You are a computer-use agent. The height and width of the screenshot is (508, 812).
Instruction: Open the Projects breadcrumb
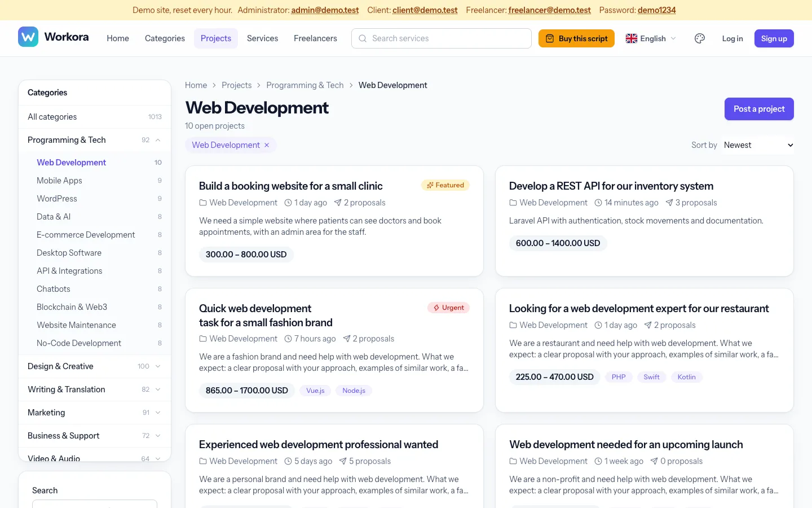pyautogui.click(x=236, y=85)
